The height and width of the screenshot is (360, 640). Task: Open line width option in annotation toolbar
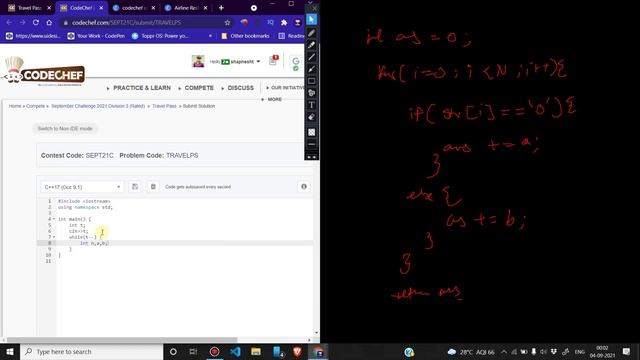[x=311, y=144]
